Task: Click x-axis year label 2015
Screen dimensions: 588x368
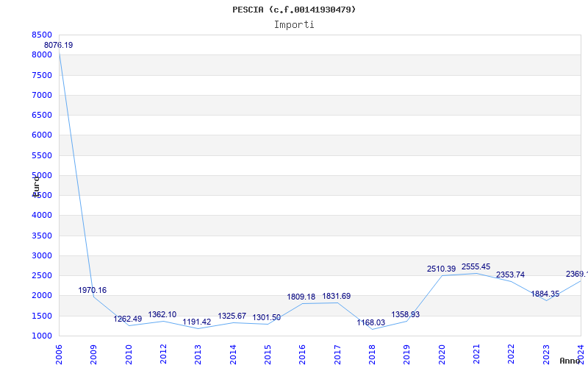Action: [x=268, y=355]
